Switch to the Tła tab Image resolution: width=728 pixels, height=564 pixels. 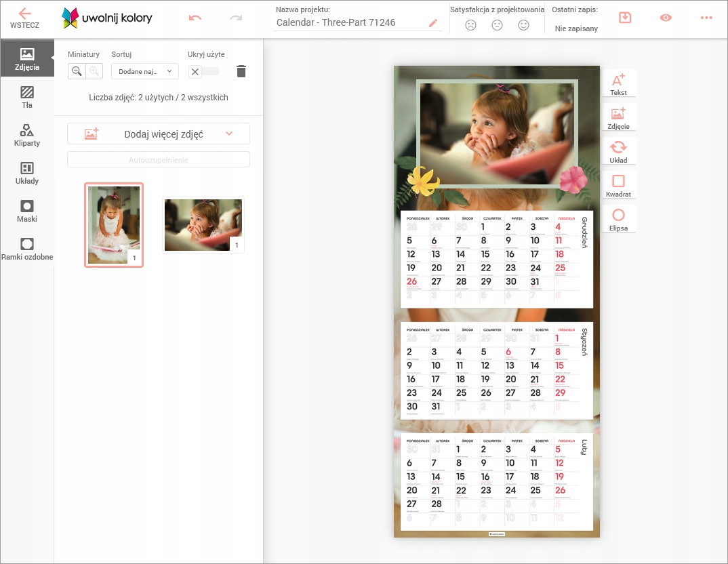point(27,97)
